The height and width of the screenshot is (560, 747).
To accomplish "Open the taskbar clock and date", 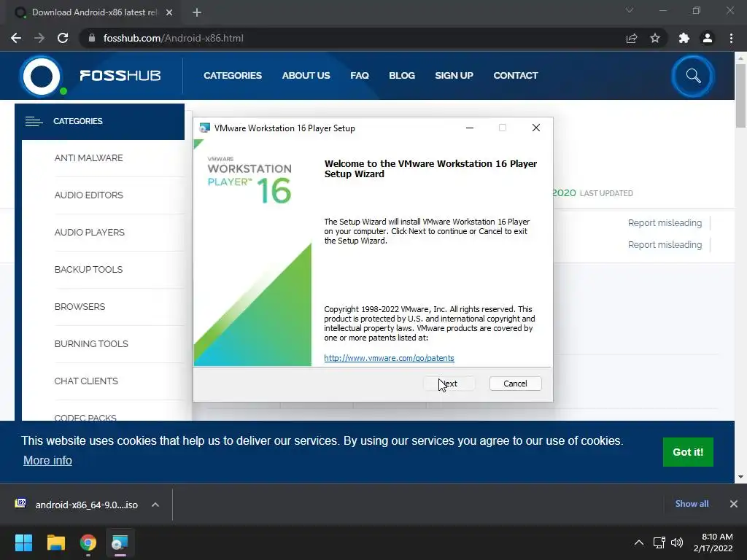I will (713, 542).
